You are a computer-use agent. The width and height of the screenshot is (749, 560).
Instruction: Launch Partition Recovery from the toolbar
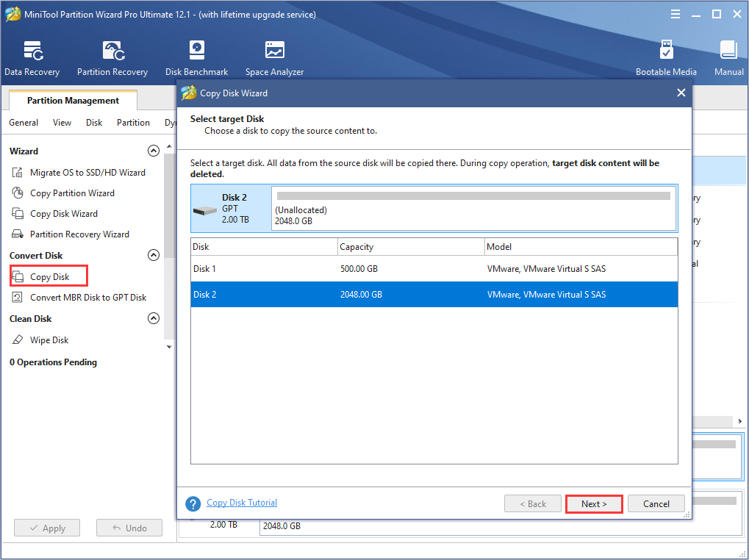coord(112,59)
